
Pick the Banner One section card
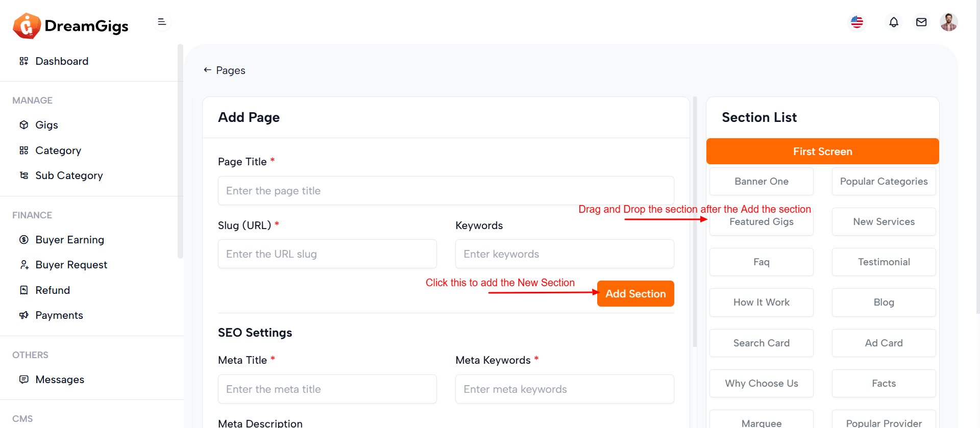(x=761, y=182)
